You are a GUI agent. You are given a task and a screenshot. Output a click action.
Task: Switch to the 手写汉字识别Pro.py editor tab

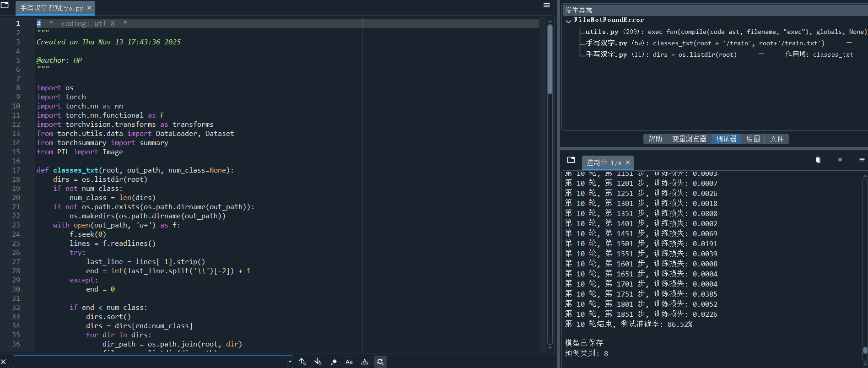(x=52, y=8)
